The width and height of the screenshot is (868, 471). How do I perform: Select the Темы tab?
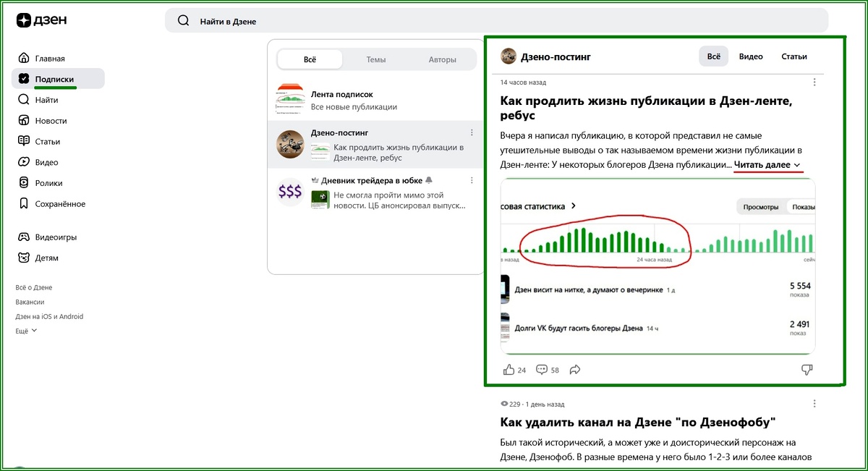(x=376, y=59)
